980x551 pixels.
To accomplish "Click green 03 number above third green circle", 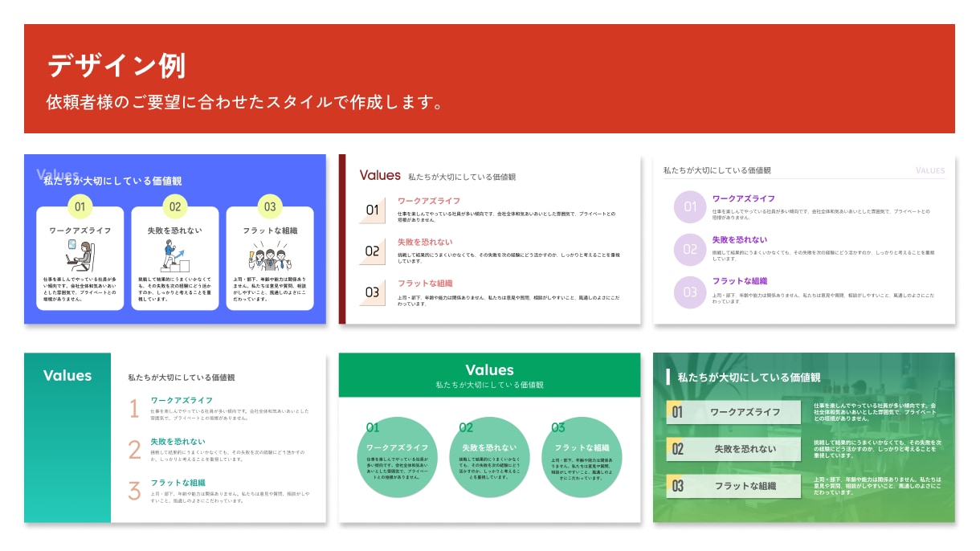I will 558,427.
